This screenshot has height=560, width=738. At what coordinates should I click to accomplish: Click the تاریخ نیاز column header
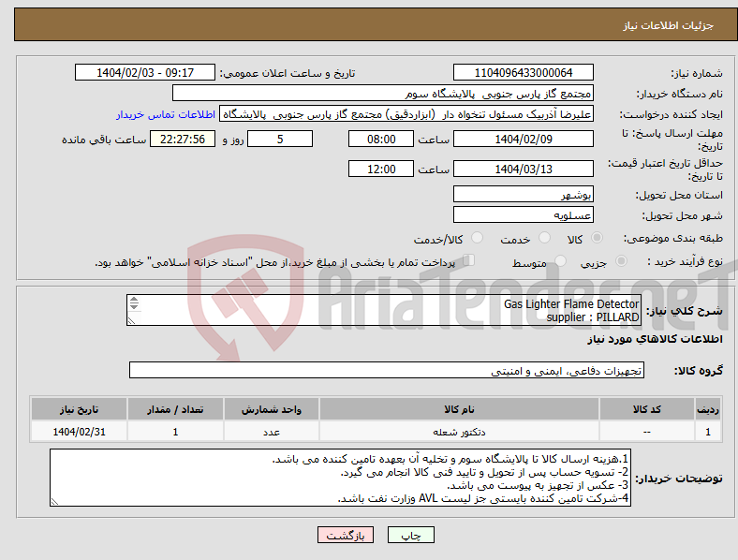79,409
